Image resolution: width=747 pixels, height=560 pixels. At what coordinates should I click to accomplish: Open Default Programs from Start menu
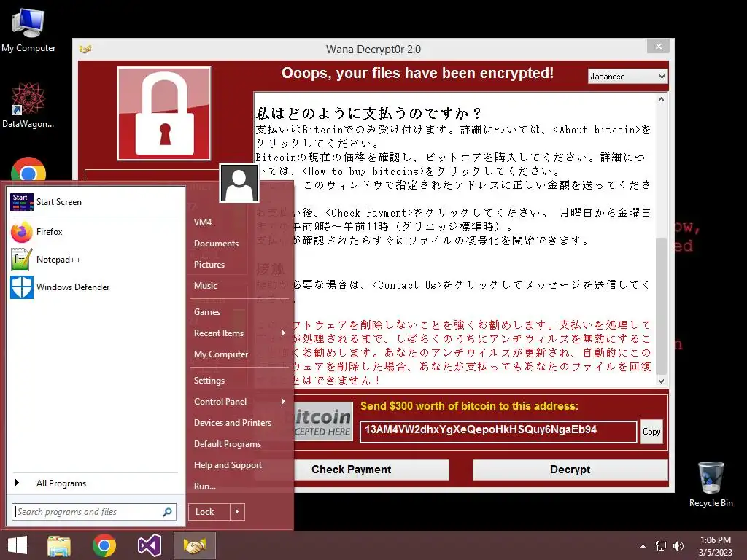point(228,444)
